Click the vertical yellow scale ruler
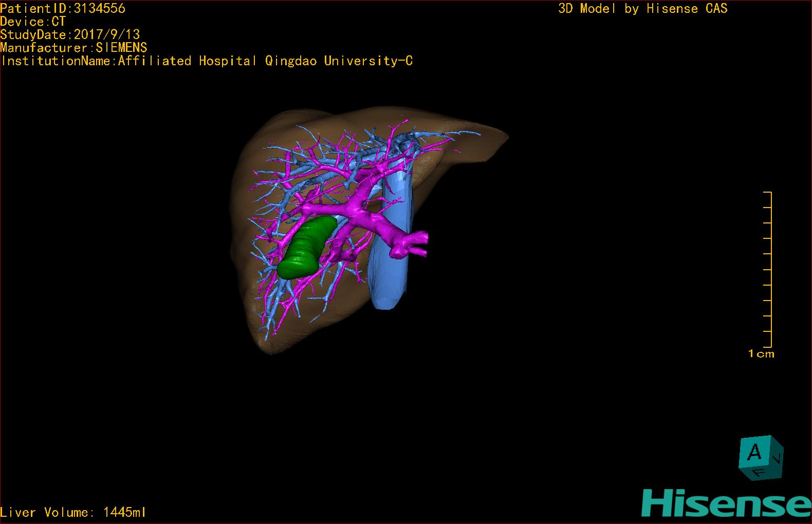Screen dimensions: 812x524 pos(770,270)
